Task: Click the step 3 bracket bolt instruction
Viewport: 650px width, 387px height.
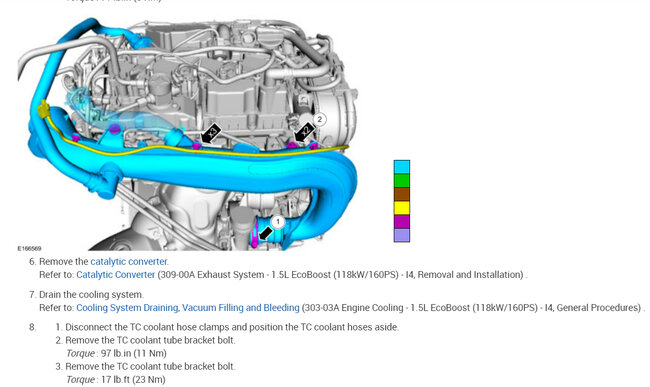Action: 150,366
